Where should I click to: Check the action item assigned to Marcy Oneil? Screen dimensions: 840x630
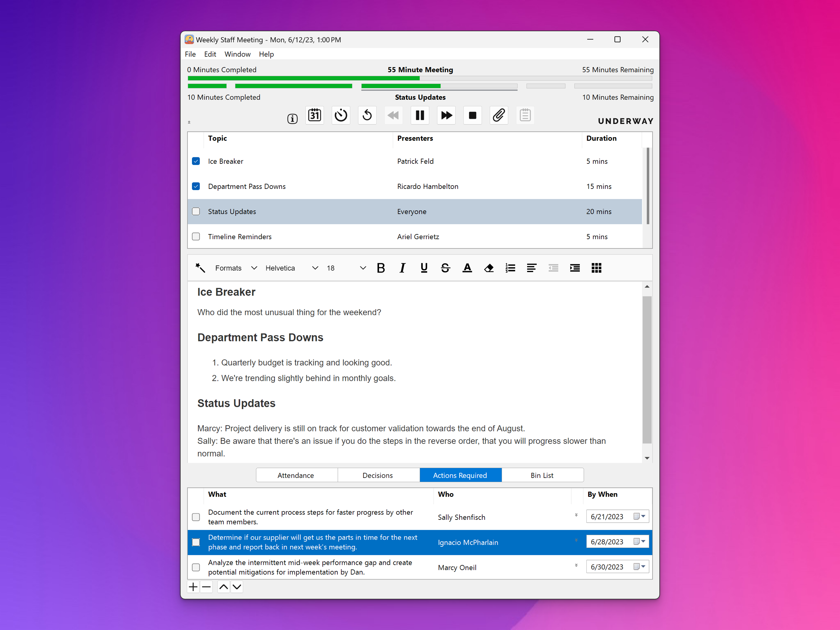pos(196,567)
